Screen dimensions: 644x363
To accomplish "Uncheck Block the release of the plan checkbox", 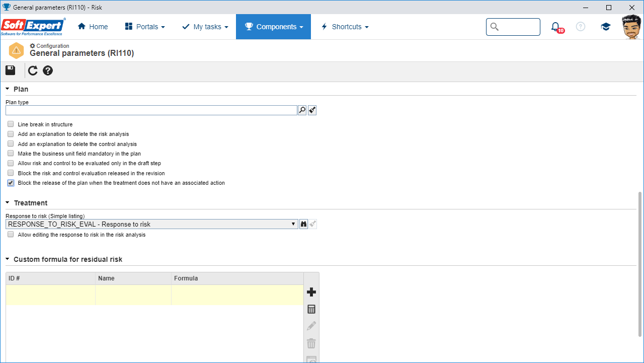I will coord(11,183).
